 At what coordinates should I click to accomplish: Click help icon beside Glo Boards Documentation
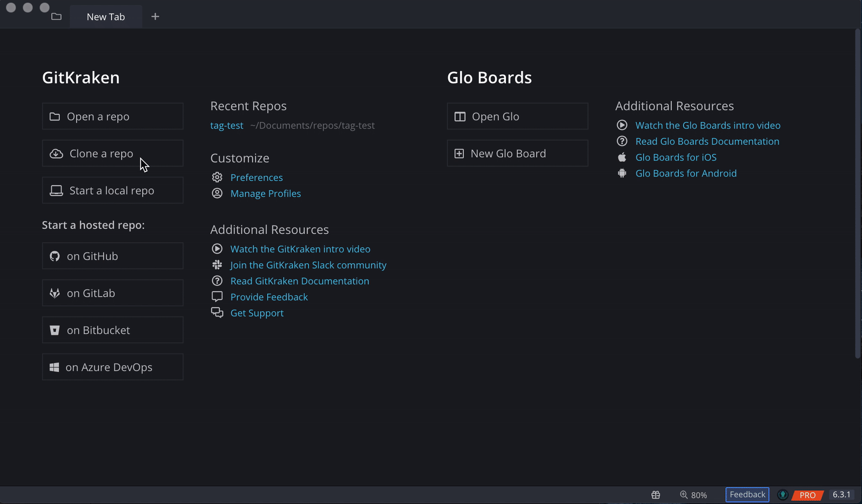(622, 141)
